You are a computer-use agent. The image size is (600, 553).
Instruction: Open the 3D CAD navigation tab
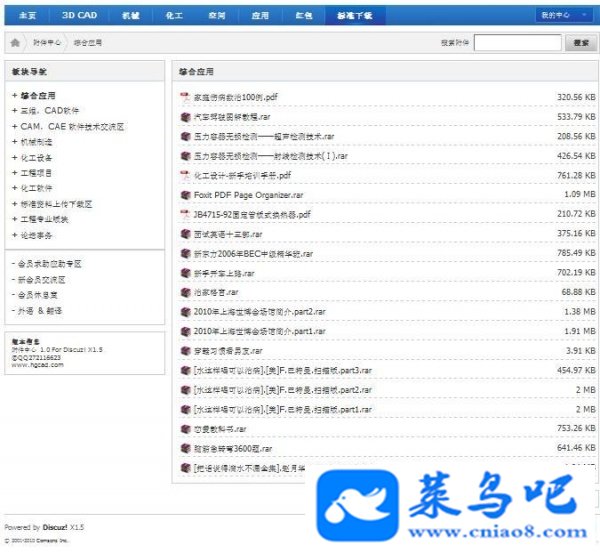[79, 15]
